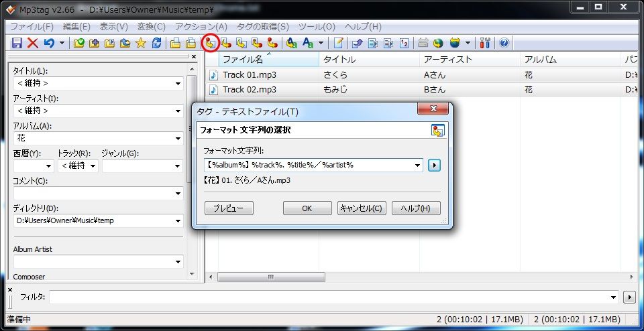Expand the 西暦(Y) dropdown
Image resolution: width=644 pixels, height=331 pixels.
(49, 165)
